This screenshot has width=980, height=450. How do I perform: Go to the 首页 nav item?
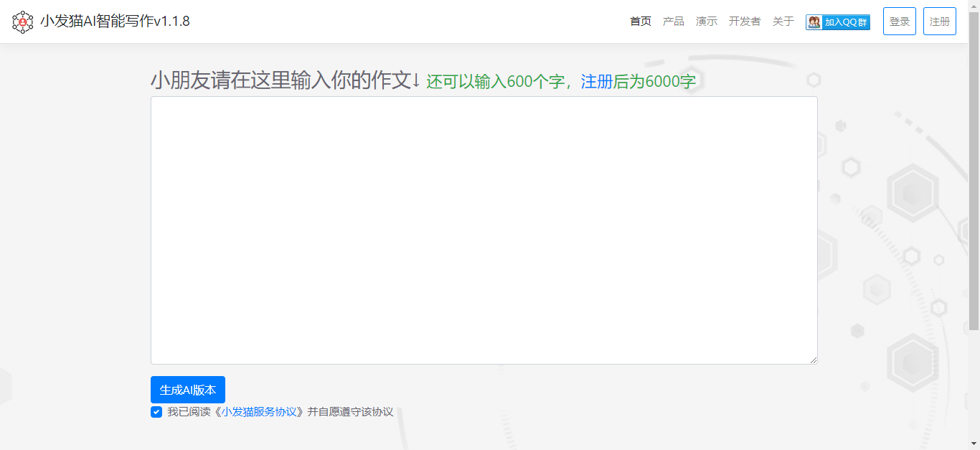click(641, 22)
